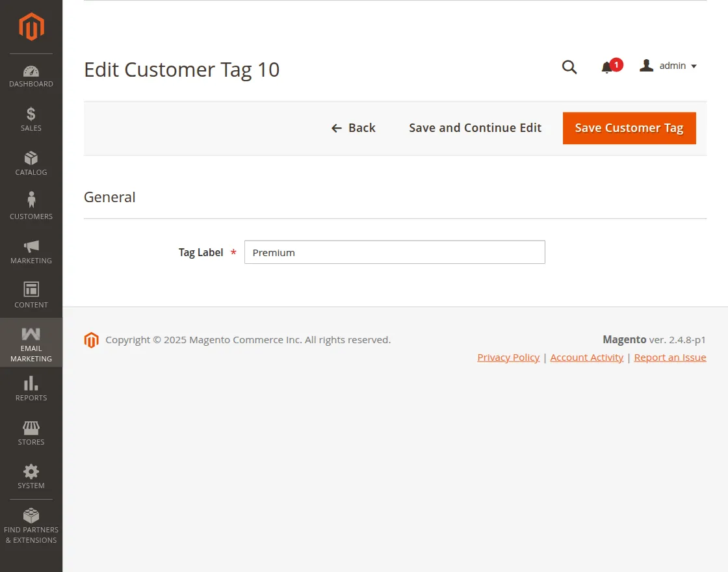Open the Privacy Policy link
The image size is (728, 572).
coord(508,357)
